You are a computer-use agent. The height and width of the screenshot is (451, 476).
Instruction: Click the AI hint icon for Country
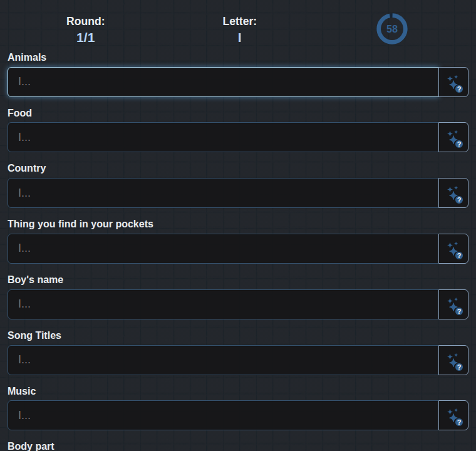[453, 193]
